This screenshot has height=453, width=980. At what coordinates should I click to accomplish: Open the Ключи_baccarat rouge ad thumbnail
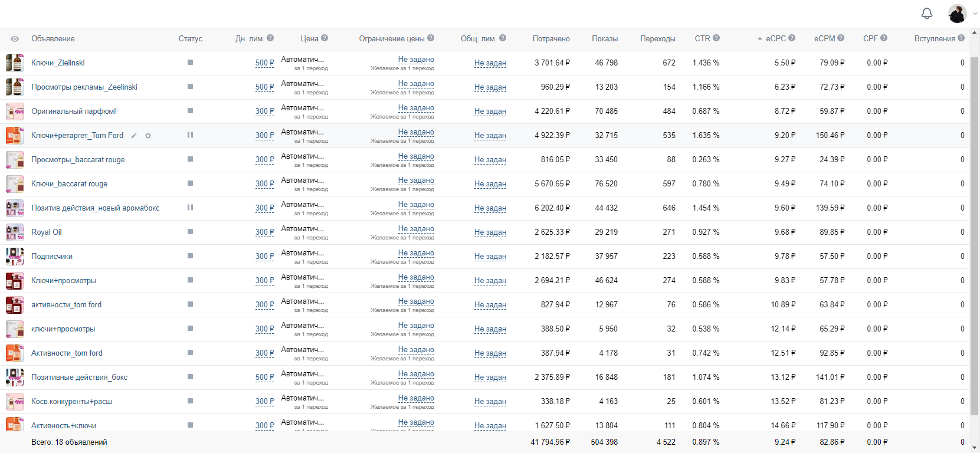point(15,183)
